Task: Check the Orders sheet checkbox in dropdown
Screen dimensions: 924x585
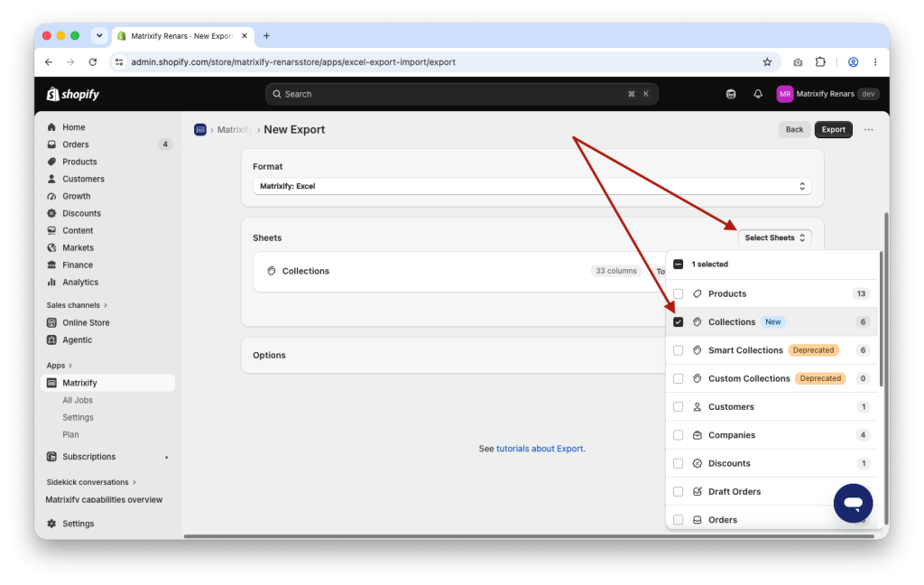Action: tap(679, 520)
